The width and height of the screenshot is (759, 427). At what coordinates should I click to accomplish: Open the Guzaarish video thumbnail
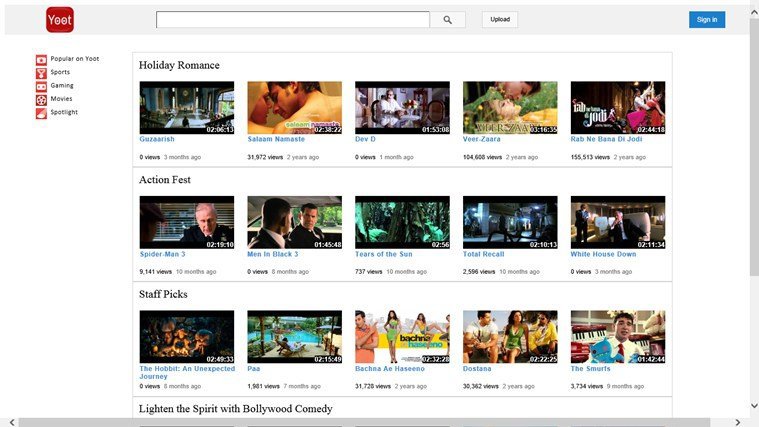click(187, 107)
